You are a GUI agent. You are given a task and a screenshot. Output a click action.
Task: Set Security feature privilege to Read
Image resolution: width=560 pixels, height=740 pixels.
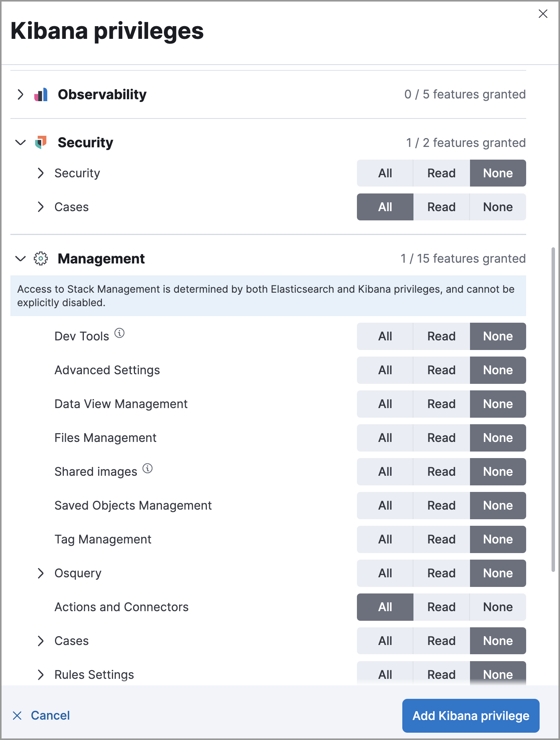point(441,173)
